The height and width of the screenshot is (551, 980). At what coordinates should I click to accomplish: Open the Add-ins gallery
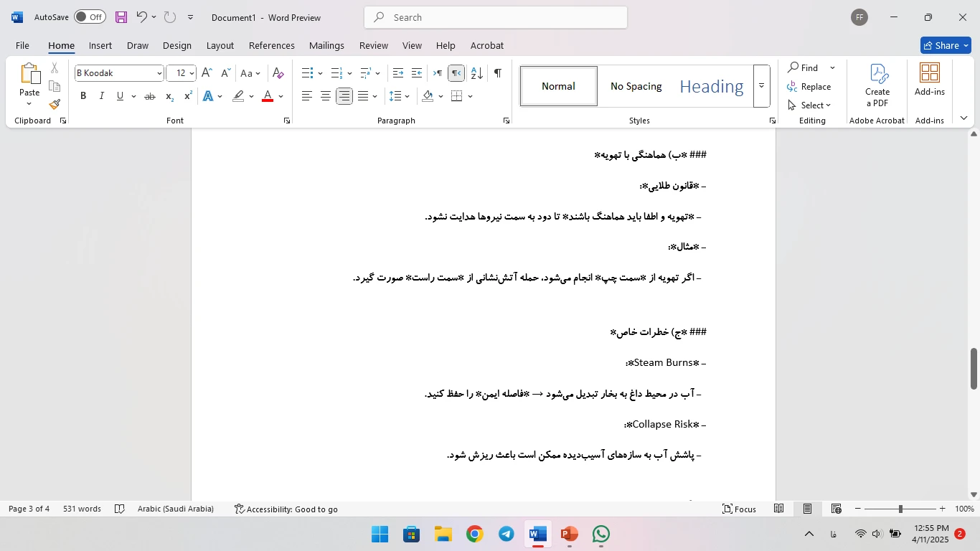pyautogui.click(x=929, y=79)
